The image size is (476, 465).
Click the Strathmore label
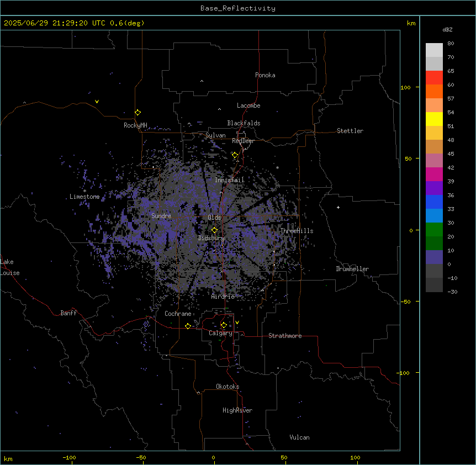pyautogui.click(x=285, y=336)
